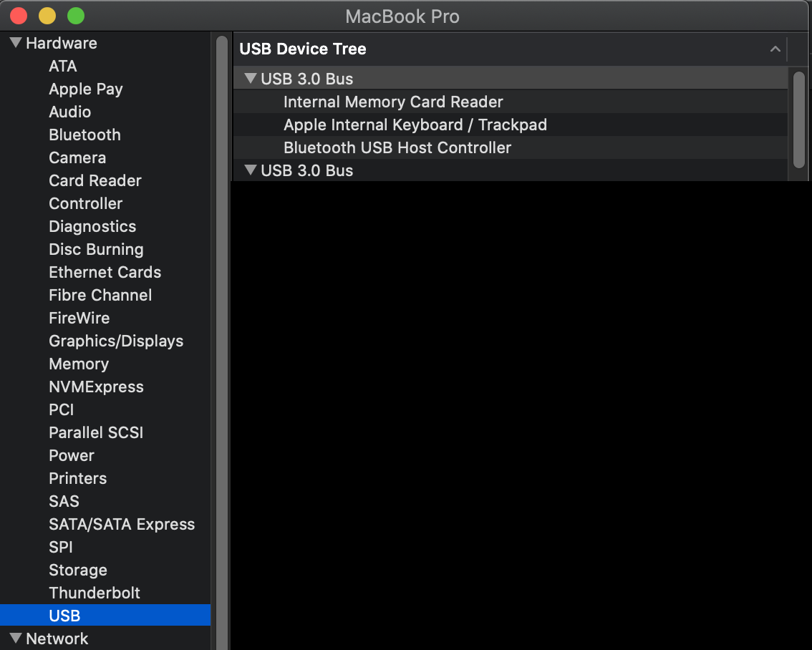The height and width of the screenshot is (650, 812).
Task: Click the device tree vertical scrollbar
Action: (799, 120)
